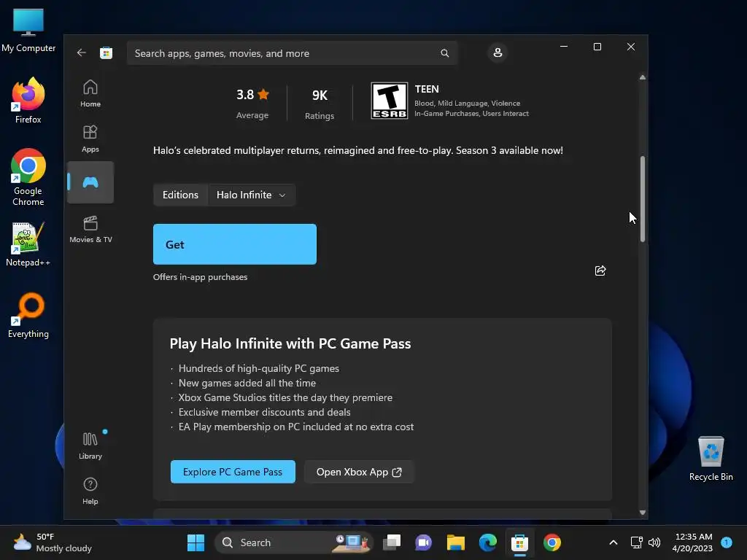
Task: Click the Editions label
Action: [x=180, y=195]
